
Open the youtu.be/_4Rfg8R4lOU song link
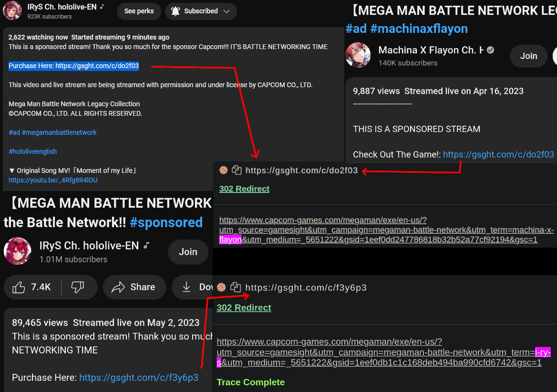53,180
